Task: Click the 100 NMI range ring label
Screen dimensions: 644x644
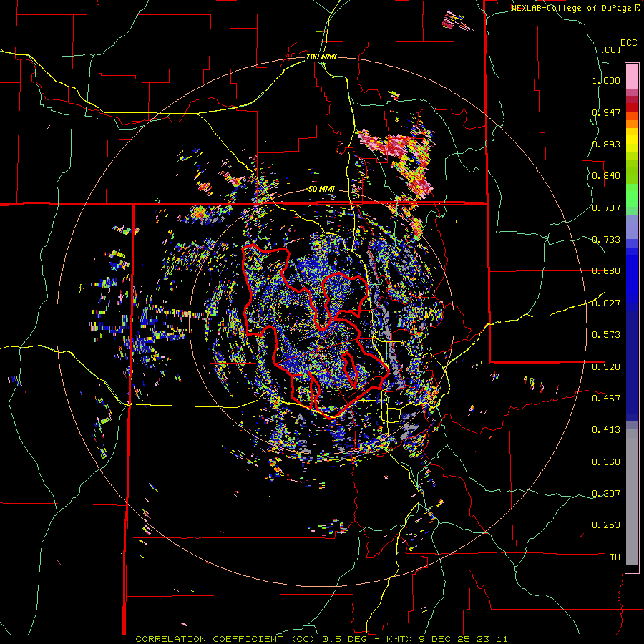Action: [321, 57]
